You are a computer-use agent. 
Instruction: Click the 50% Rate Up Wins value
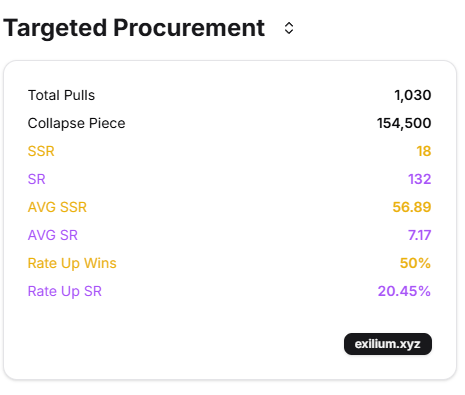point(415,263)
